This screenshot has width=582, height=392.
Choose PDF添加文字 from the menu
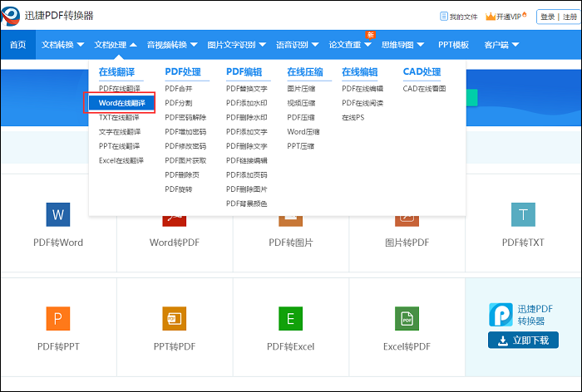tap(246, 132)
